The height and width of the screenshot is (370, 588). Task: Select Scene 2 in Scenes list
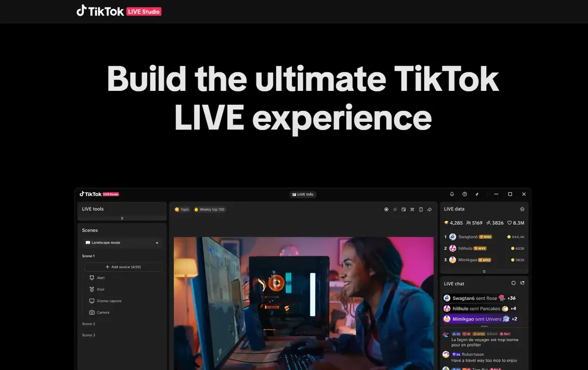click(89, 324)
